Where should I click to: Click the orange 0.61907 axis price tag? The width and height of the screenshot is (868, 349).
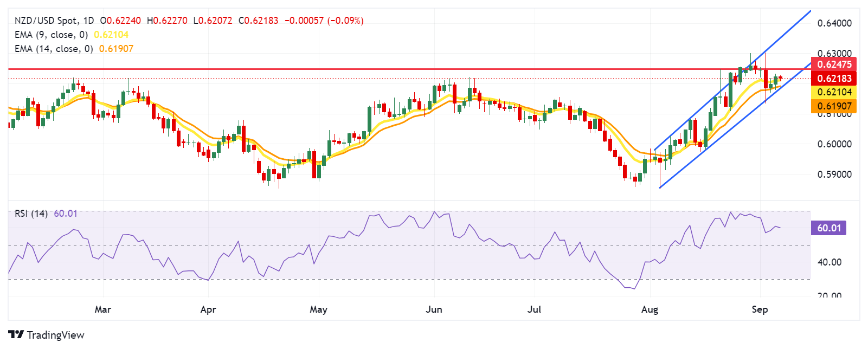tap(834, 106)
